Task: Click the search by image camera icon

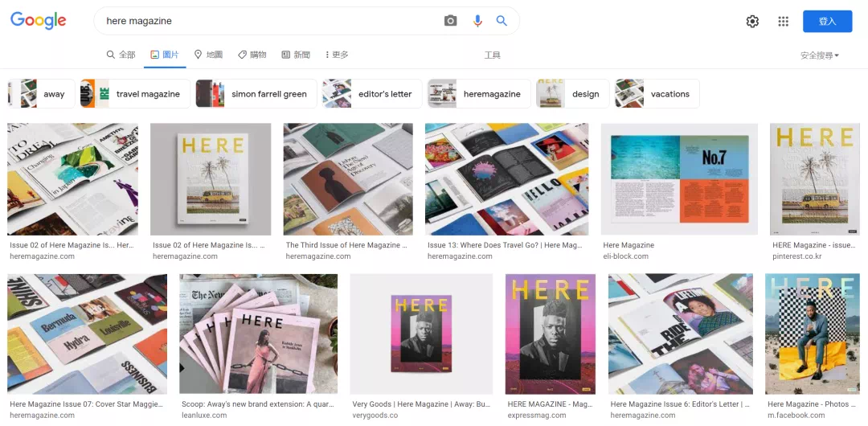Action: pyautogui.click(x=450, y=21)
